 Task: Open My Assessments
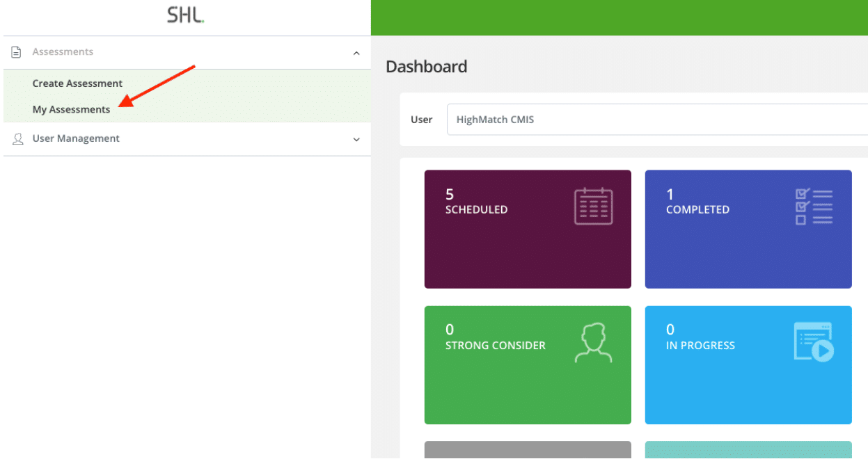point(71,109)
